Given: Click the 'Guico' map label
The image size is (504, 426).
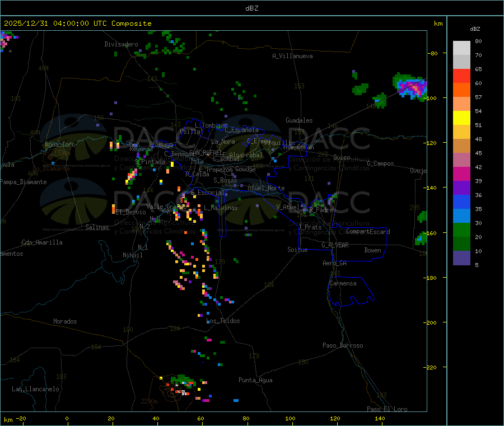Looking at the screenshot, I should click(342, 157).
